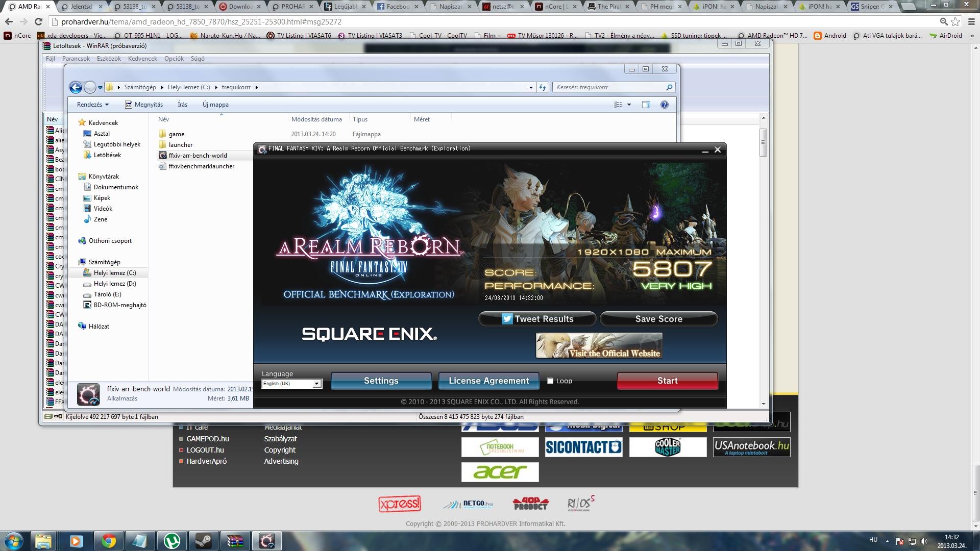Image resolution: width=980 pixels, height=551 pixels.
Task: Sort by Módosítás dátuma column
Action: coord(318,119)
